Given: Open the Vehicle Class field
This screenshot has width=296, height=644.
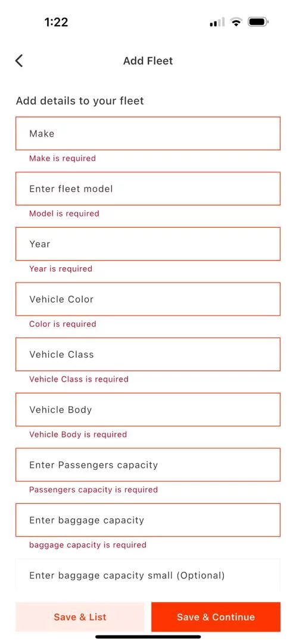Looking at the screenshot, I should click(148, 354).
